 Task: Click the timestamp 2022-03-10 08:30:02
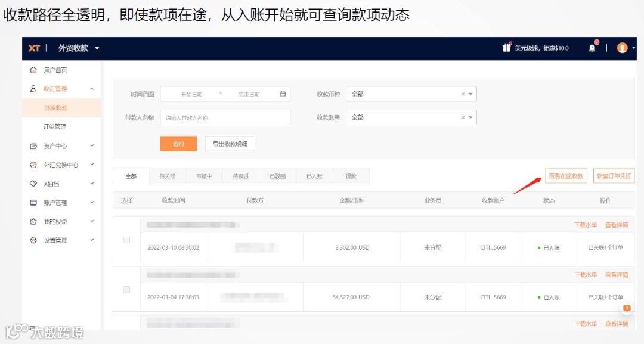(174, 247)
